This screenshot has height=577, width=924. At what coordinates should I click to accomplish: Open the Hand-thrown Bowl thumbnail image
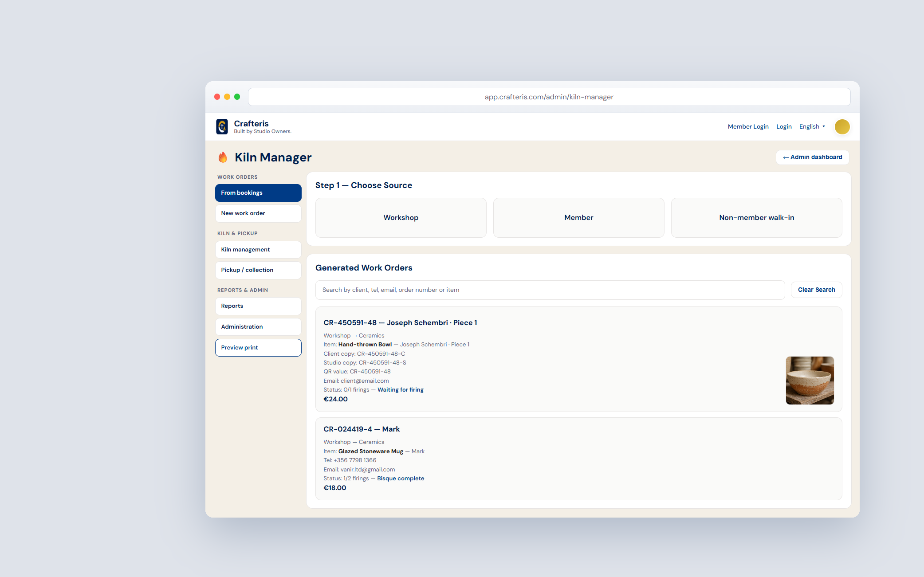810,381
